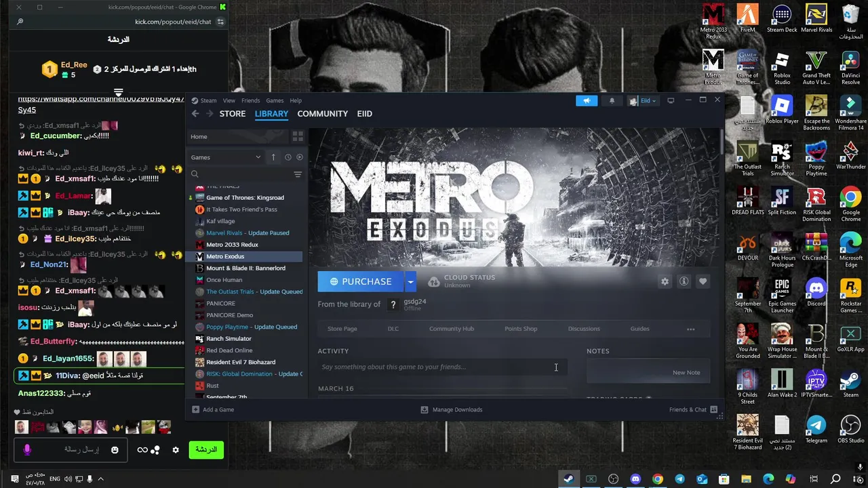Open OBS Studio from taskbar
The image size is (868, 488).
click(613, 479)
